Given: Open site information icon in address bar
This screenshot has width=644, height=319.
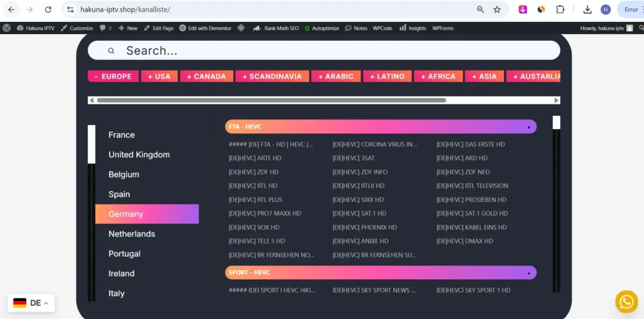Looking at the screenshot, I should [70, 9].
